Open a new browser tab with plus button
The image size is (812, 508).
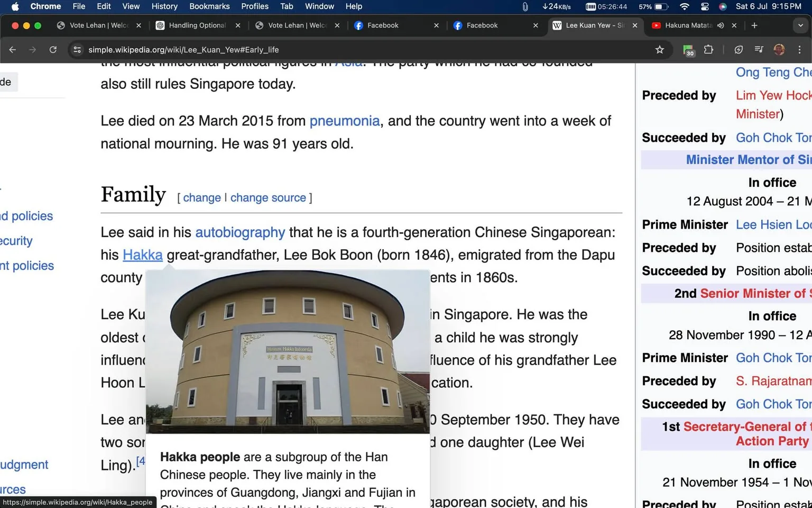click(x=754, y=25)
